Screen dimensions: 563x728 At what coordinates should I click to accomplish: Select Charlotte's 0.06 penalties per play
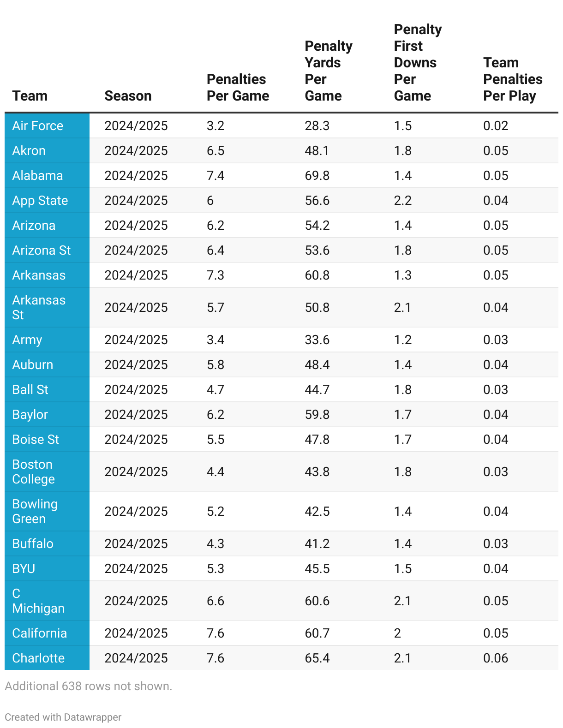(x=496, y=658)
